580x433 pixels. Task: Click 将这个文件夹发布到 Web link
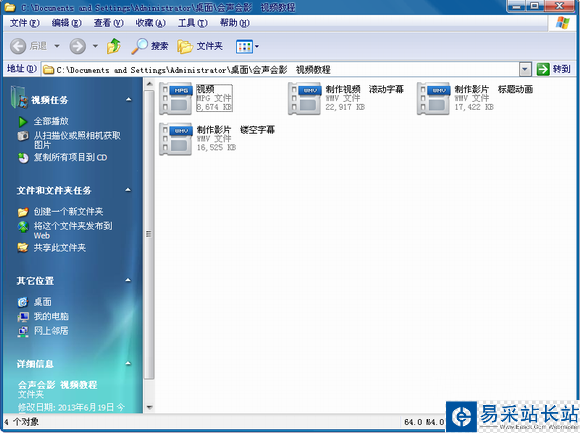tap(73, 231)
